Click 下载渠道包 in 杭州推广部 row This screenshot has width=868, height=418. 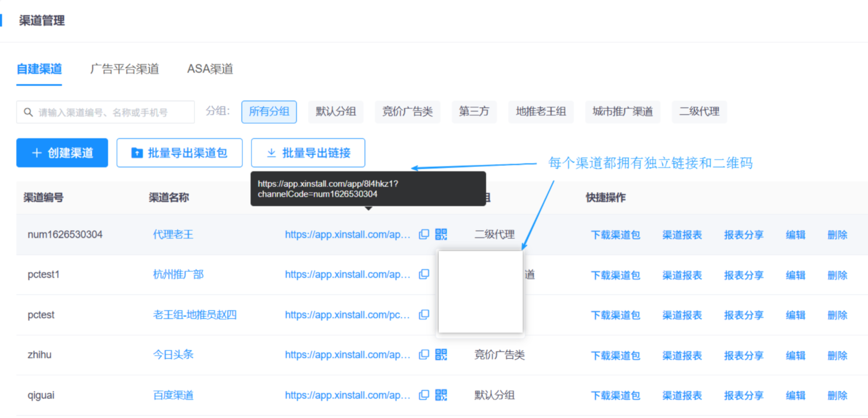pyautogui.click(x=616, y=275)
